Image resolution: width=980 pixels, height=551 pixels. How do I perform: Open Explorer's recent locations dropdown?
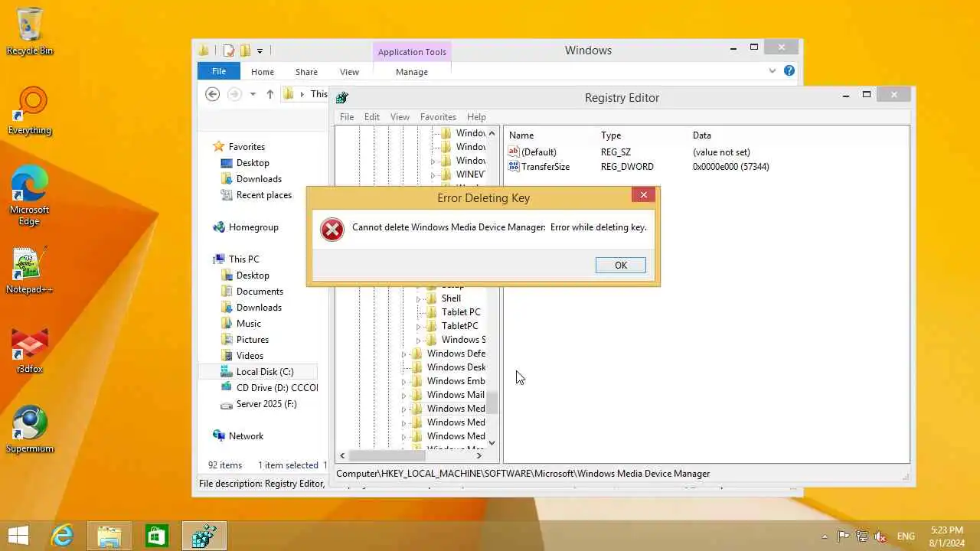tap(253, 94)
